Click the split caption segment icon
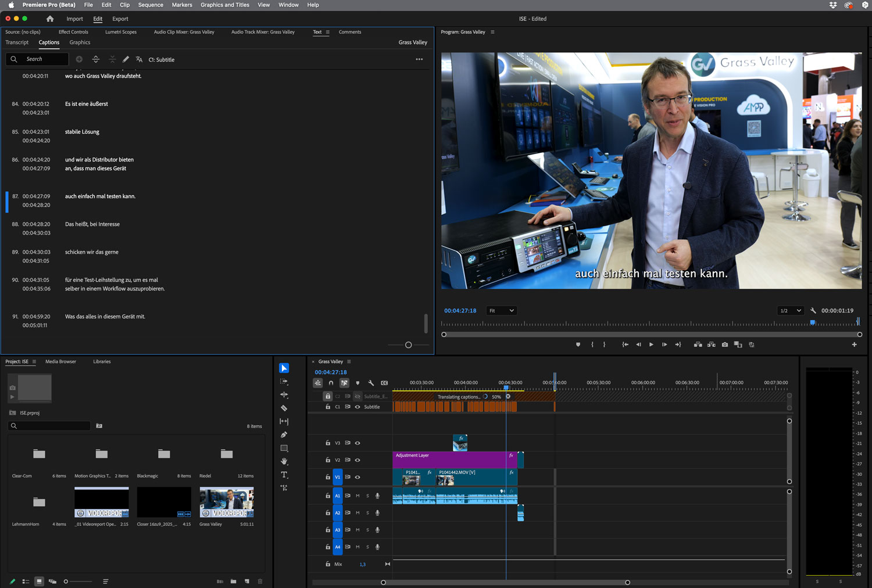 coord(96,59)
